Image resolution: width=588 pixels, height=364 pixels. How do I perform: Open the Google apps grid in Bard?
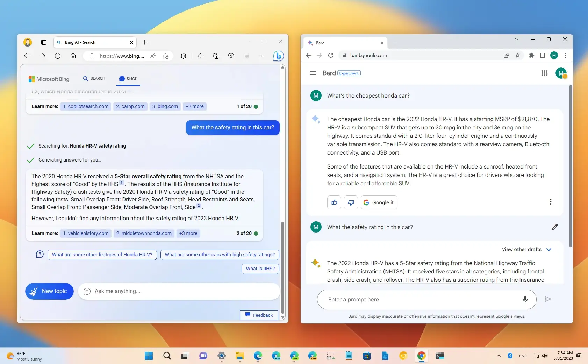pyautogui.click(x=544, y=73)
